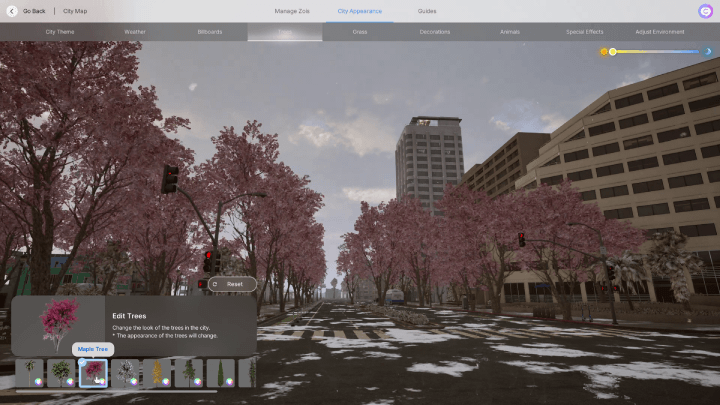Choose the green leafy tree option
The image size is (720, 405).
(61, 373)
